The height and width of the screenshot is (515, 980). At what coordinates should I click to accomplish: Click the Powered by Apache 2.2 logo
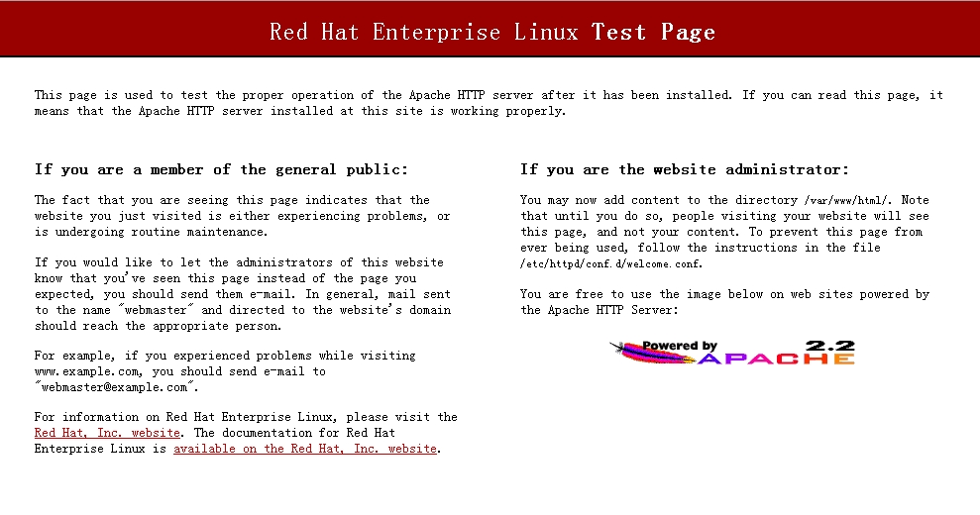[732, 354]
